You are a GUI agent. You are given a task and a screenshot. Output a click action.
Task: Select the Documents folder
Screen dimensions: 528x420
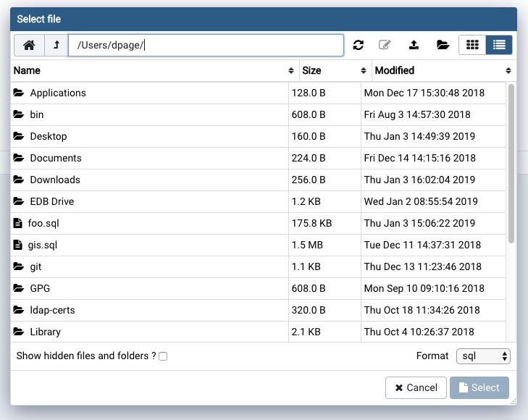55,158
